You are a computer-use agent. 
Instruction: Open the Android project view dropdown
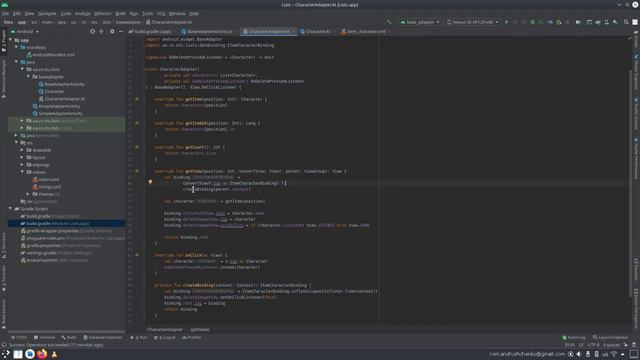point(25,31)
